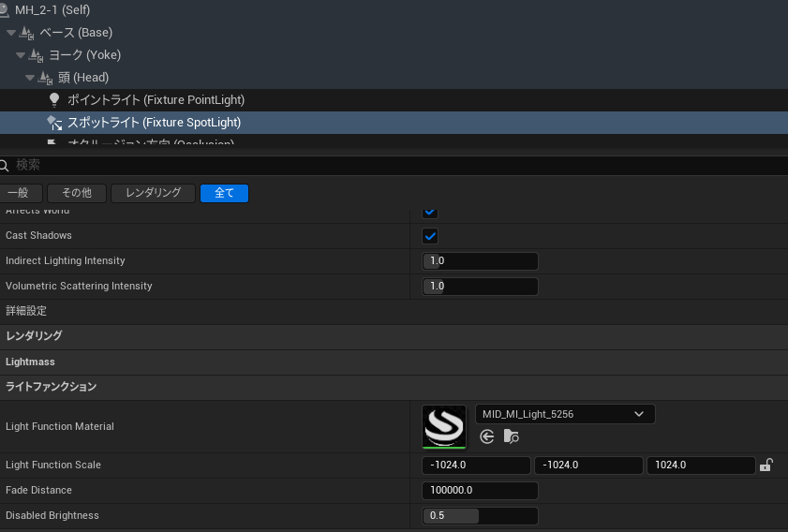Click the search magnifier icon
This screenshot has width=788, height=532.
click(4, 165)
